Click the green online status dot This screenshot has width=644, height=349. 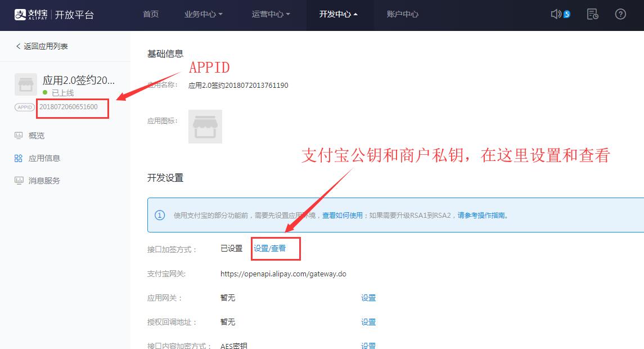(45, 92)
